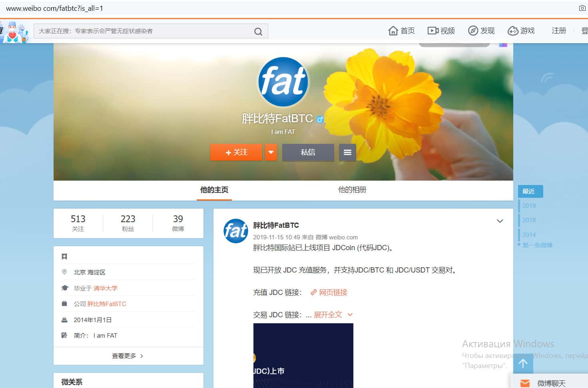This screenshot has width=588, height=388.
Task: Open the 首页 home icon
Action: coord(393,31)
